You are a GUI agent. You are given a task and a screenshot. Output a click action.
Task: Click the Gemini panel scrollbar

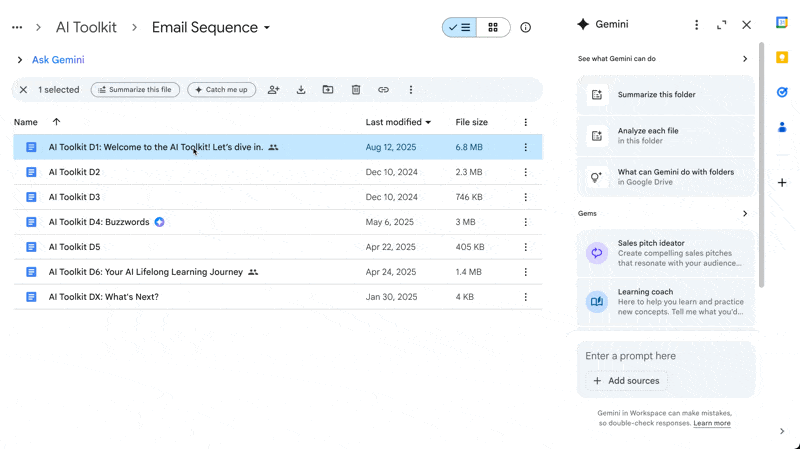click(762, 165)
